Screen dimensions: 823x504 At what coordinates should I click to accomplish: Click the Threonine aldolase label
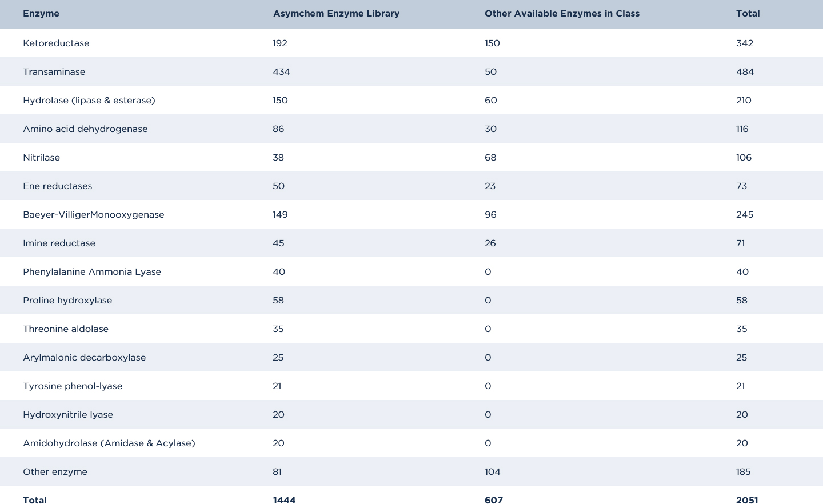click(x=66, y=329)
